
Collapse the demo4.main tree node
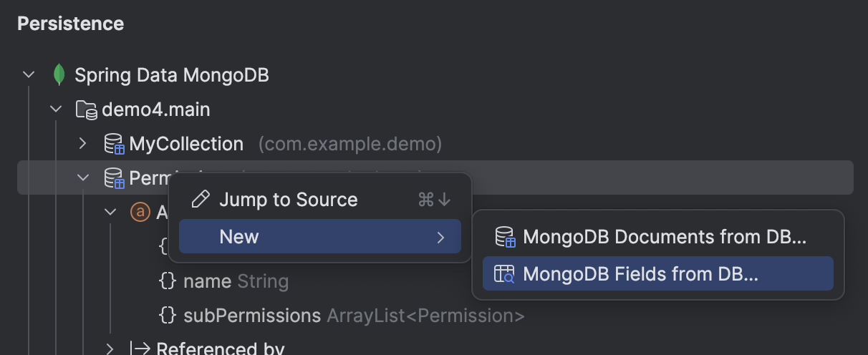point(56,110)
